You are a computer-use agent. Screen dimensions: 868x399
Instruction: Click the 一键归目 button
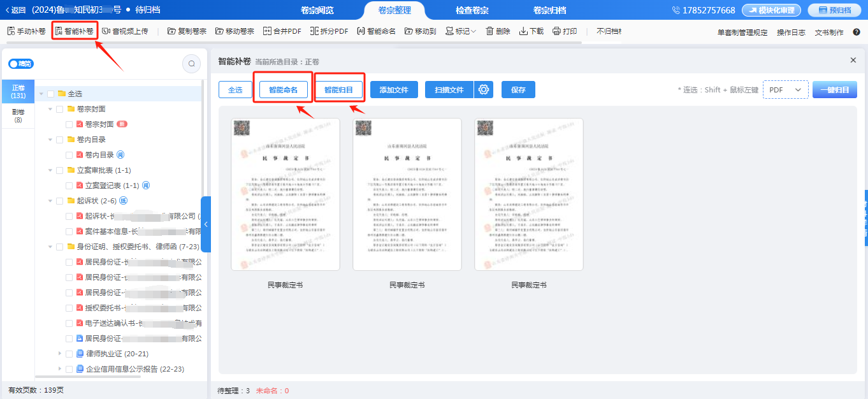(x=834, y=90)
